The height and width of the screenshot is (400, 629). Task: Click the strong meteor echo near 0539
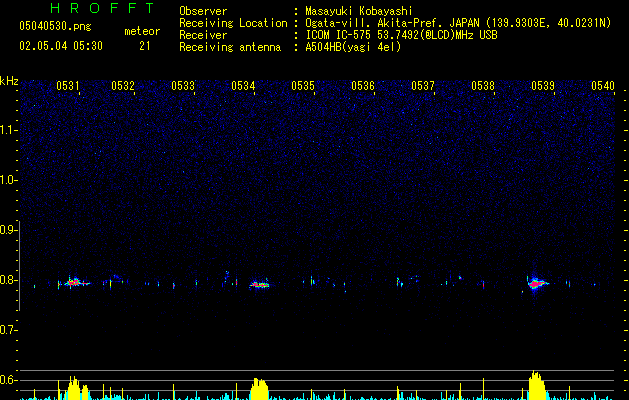pos(536,283)
